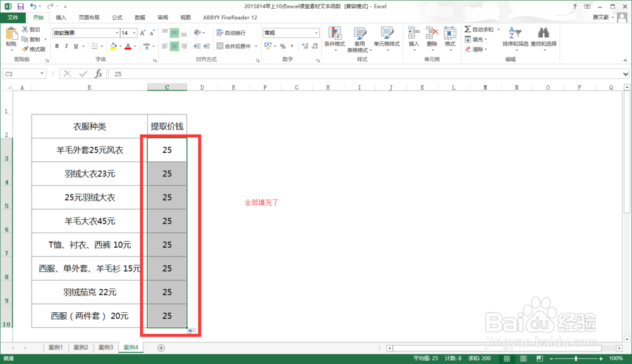Image resolution: width=632 pixels, height=364 pixels.
Task: Toggle center horizontal alignment
Action: (174, 46)
